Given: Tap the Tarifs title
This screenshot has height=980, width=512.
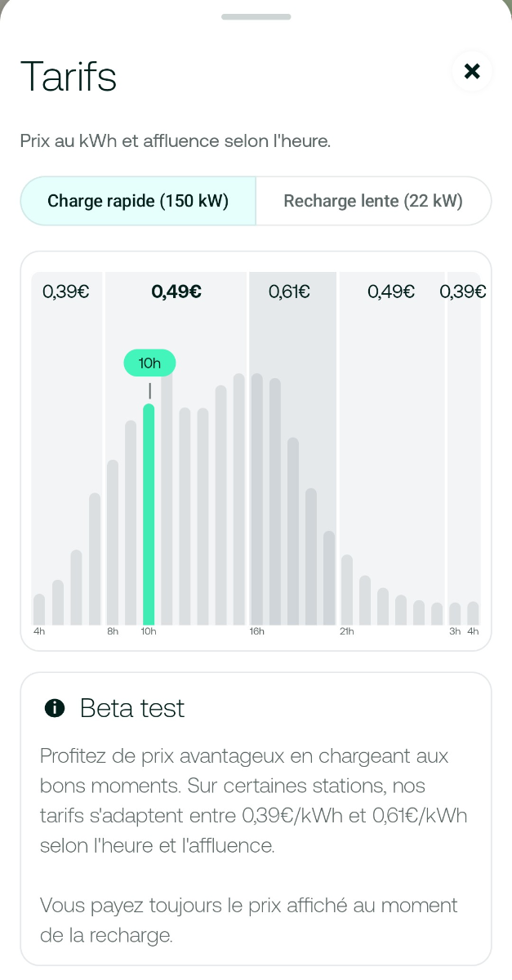Looking at the screenshot, I should (x=69, y=77).
